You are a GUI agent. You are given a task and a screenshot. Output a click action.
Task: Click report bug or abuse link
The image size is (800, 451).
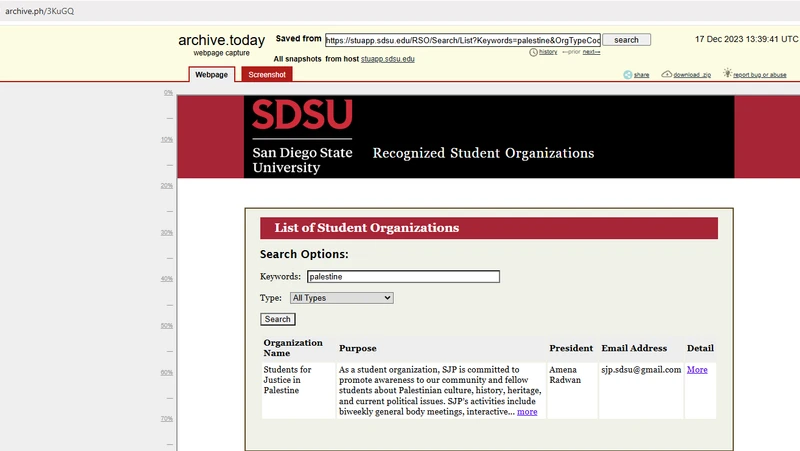pyautogui.click(x=760, y=75)
